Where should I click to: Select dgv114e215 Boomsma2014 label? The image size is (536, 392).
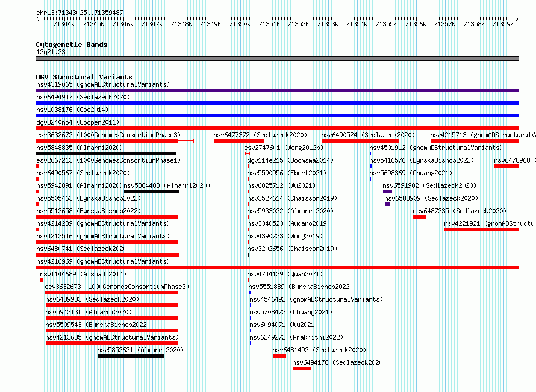pos(290,160)
